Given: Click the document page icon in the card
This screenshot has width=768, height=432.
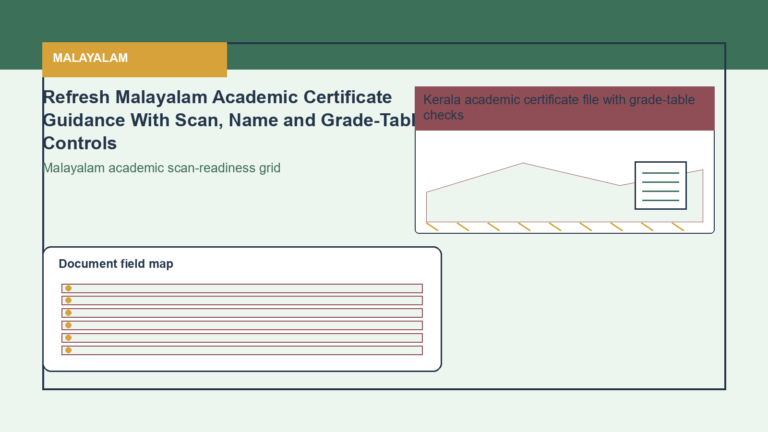Looking at the screenshot, I should [x=660, y=186].
